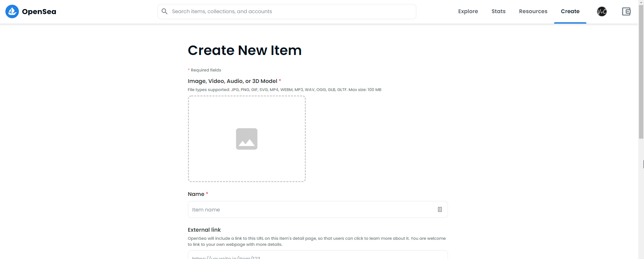Focus the Item name input field
This screenshot has height=259, width=644.
[310, 209]
